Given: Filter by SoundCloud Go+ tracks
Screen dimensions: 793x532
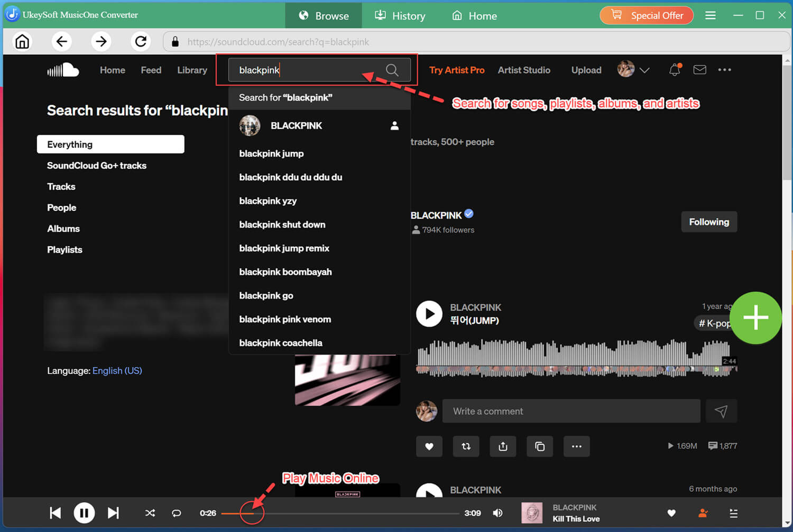Looking at the screenshot, I should (x=97, y=165).
